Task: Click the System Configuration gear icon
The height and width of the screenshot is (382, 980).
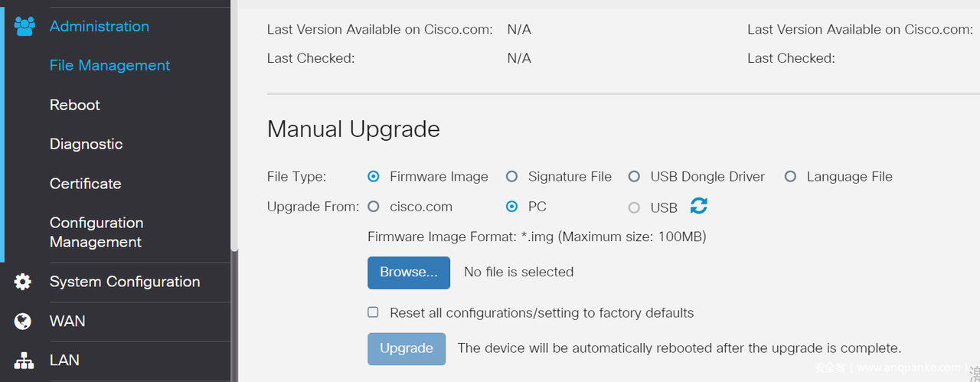Action: pyautogui.click(x=23, y=282)
